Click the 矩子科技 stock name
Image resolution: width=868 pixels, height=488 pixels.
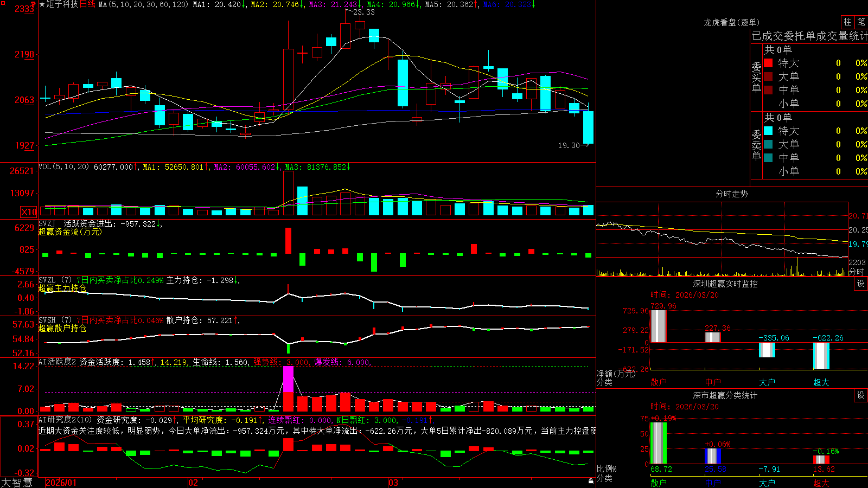(x=62, y=4)
